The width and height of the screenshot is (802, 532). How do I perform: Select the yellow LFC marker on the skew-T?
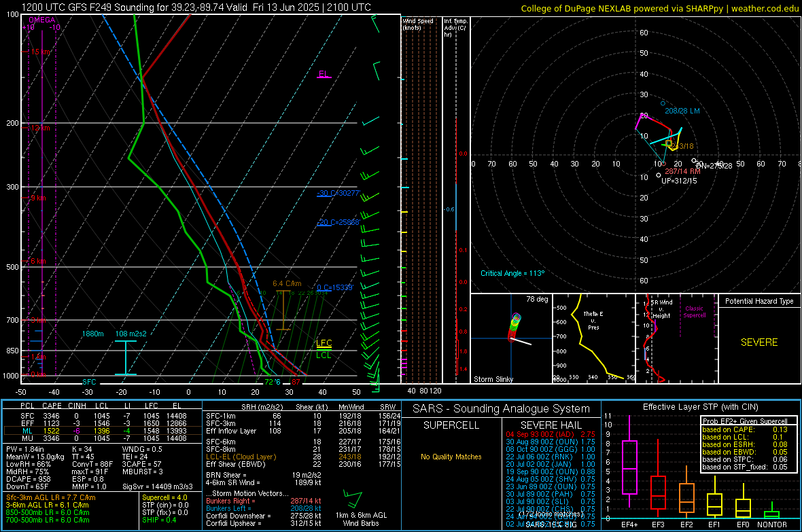click(x=324, y=342)
